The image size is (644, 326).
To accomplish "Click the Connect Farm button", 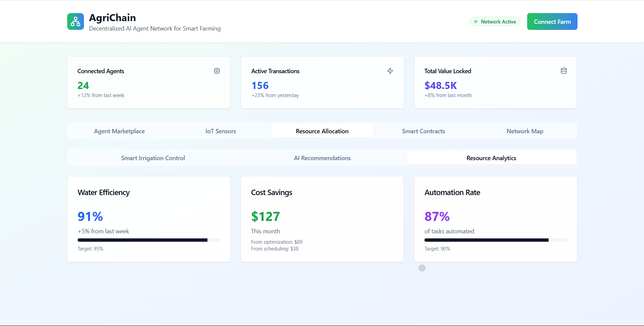I will (x=552, y=21).
